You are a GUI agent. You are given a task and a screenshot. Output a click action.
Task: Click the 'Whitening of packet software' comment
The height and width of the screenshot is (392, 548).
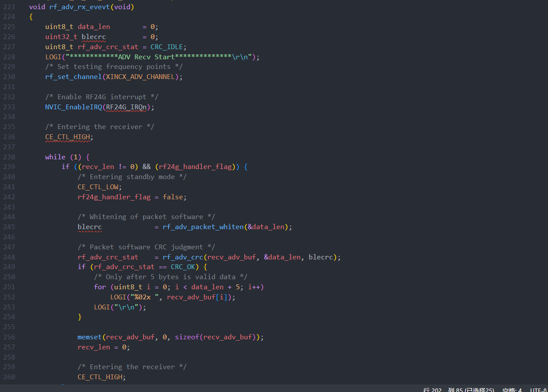tap(147, 216)
